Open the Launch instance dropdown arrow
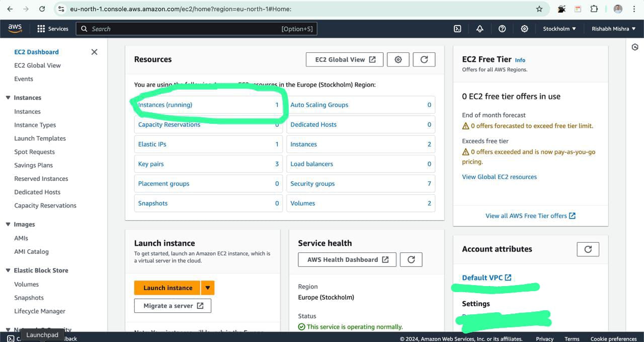 coord(207,288)
